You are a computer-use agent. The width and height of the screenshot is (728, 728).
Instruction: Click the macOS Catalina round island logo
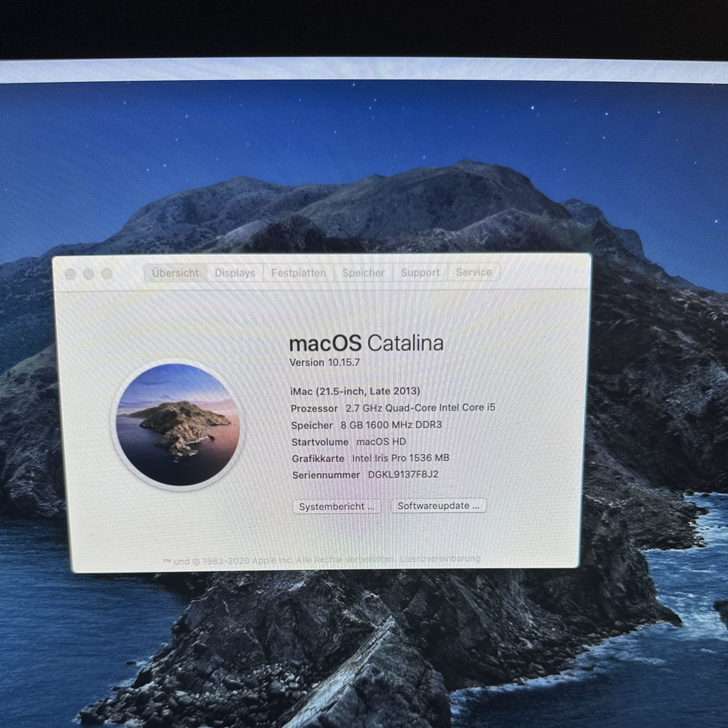pyautogui.click(x=178, y=425)
